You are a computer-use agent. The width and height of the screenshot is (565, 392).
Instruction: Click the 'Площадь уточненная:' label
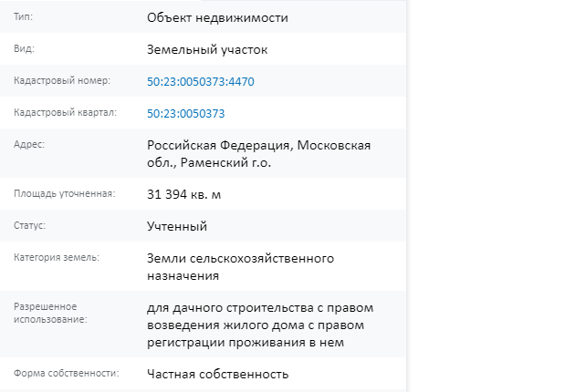pyautogui.click(x=65, y=193)
